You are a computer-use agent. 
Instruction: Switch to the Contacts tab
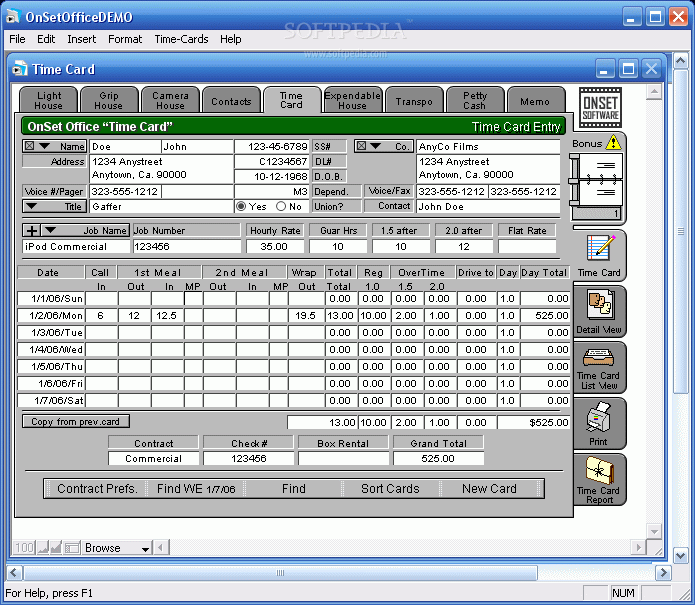coord(231,101)
